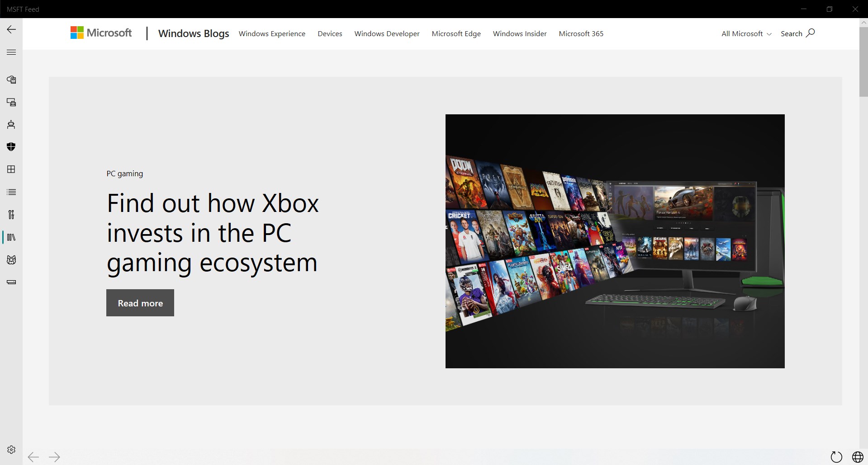
Task: Open the security shield sidebar icon
Action: pyautogui.click(x=11, y=147)
